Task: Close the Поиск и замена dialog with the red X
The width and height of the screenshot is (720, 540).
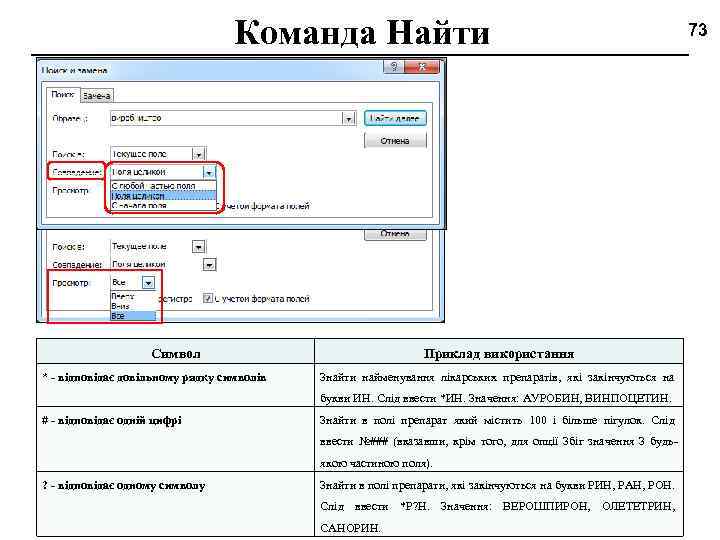Action: click(x=422, y=67)
